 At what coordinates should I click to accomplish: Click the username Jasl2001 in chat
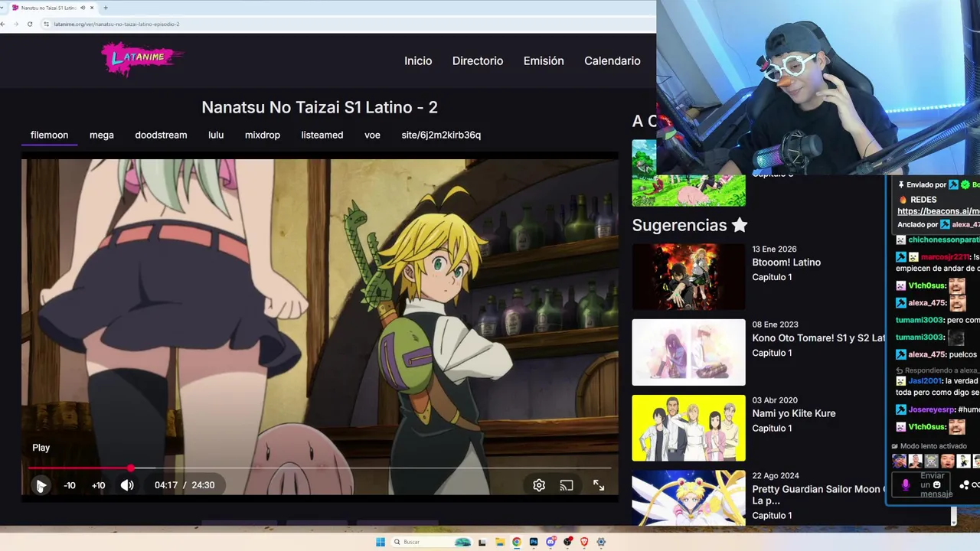[x=924, y=380]
